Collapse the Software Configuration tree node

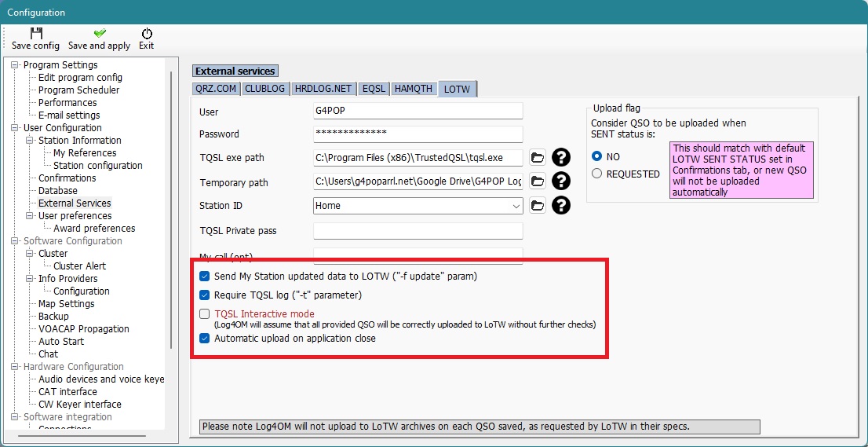15,241
